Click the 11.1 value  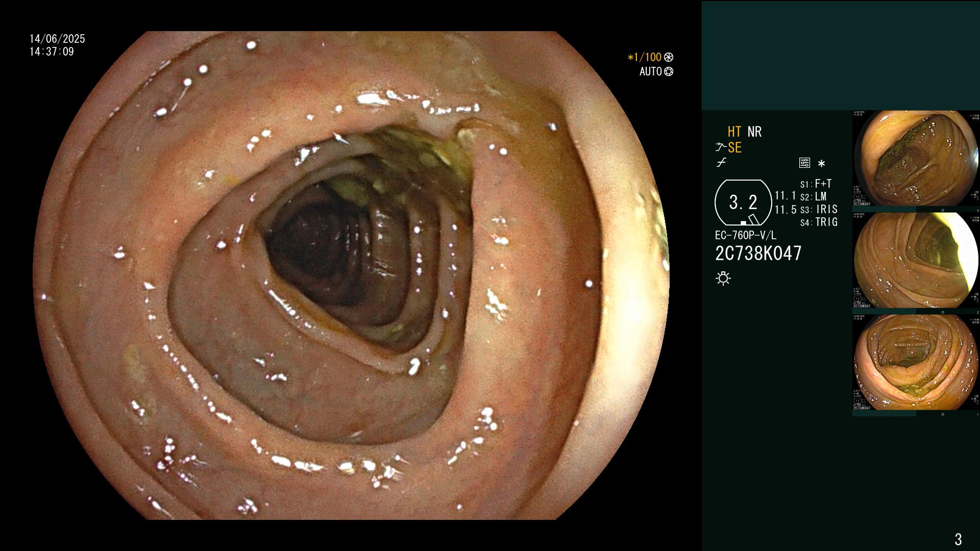click(786, 196)
